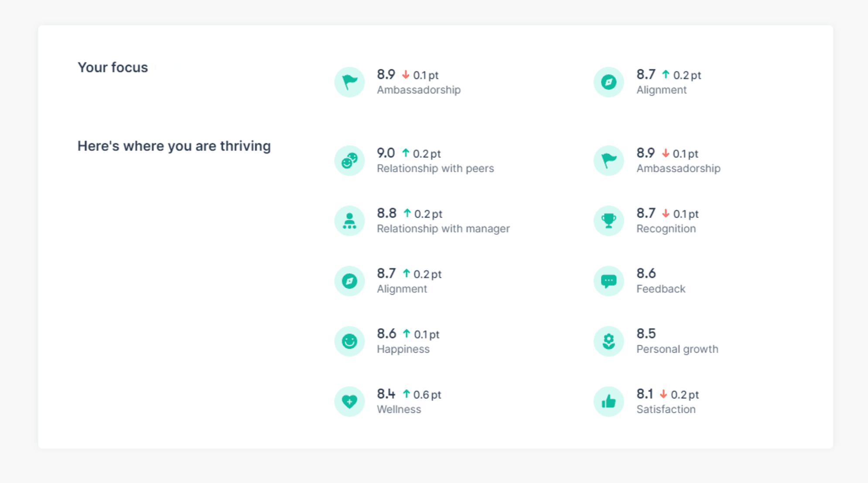This screenshot has width=868, height=483.
Task: Open the Personal growth metric label
Action: pos(677,349)
